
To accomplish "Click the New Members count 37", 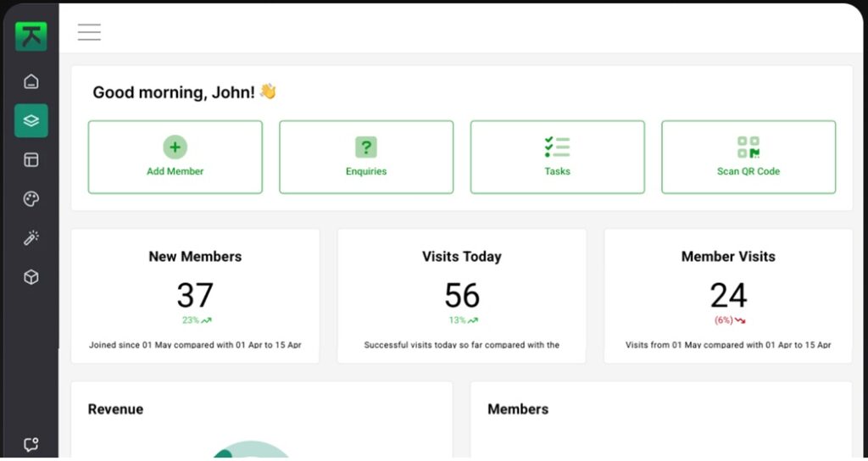I will 195,296.
